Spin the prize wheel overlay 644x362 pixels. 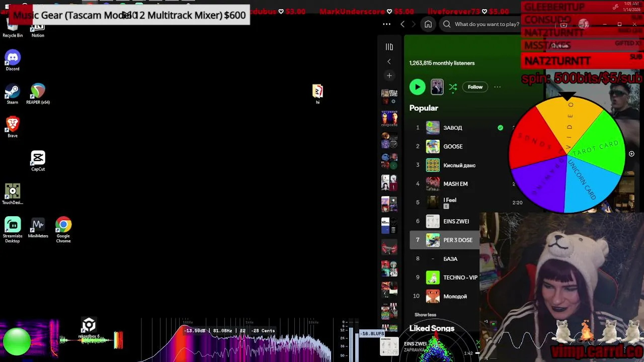pos(568,155)
